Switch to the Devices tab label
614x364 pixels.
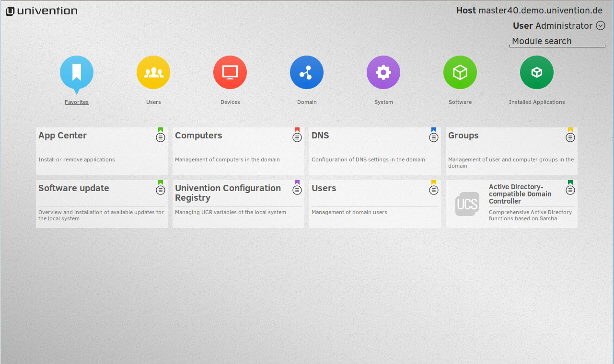tap(230, 102)
